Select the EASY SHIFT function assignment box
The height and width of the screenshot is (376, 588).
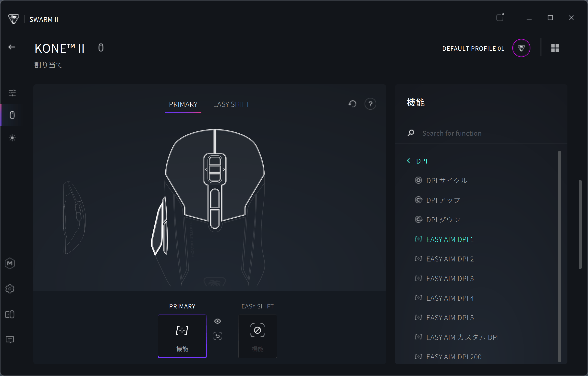[x=257, y=336]
